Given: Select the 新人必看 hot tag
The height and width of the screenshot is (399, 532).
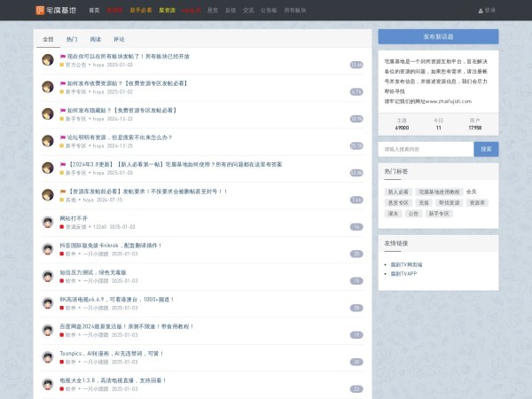Looking at the screenshot, I should coord(398,192).
